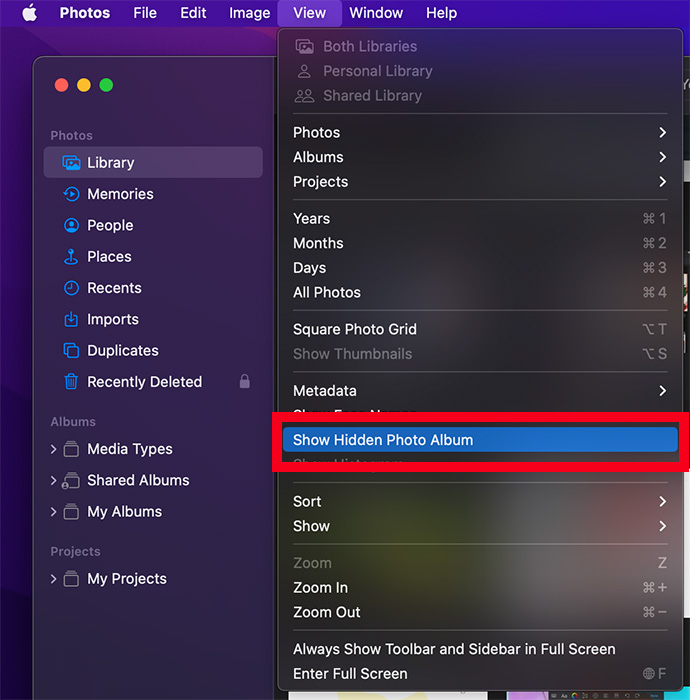Open the Edit menu
This screenshot has height=700, width=690.
[193, 13]
